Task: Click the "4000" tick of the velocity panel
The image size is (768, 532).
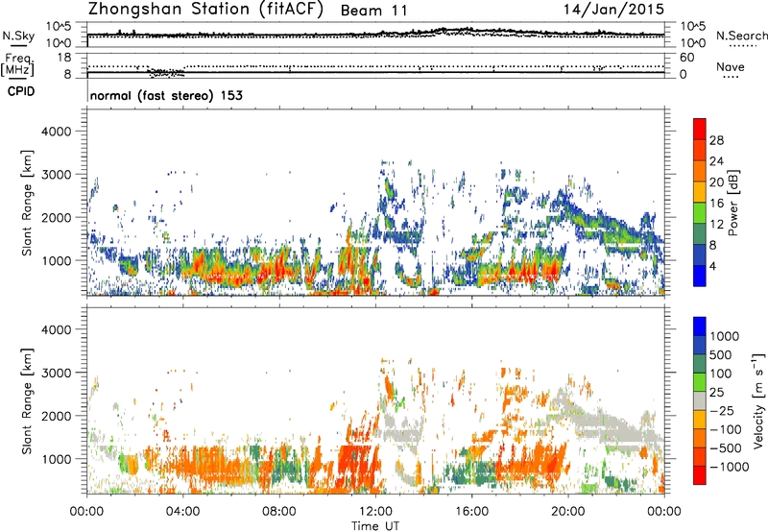Action: 56,329
